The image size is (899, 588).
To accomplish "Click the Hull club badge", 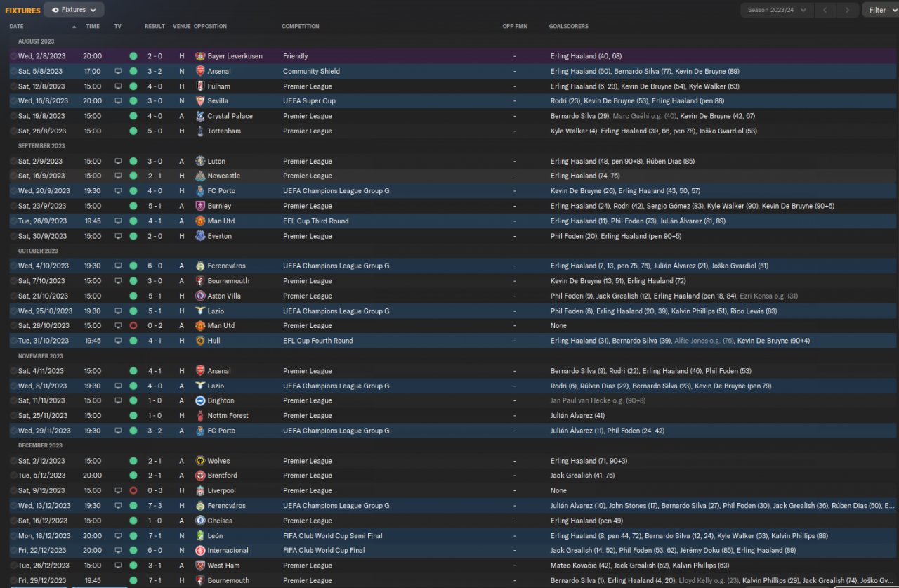I will (200, 341).
